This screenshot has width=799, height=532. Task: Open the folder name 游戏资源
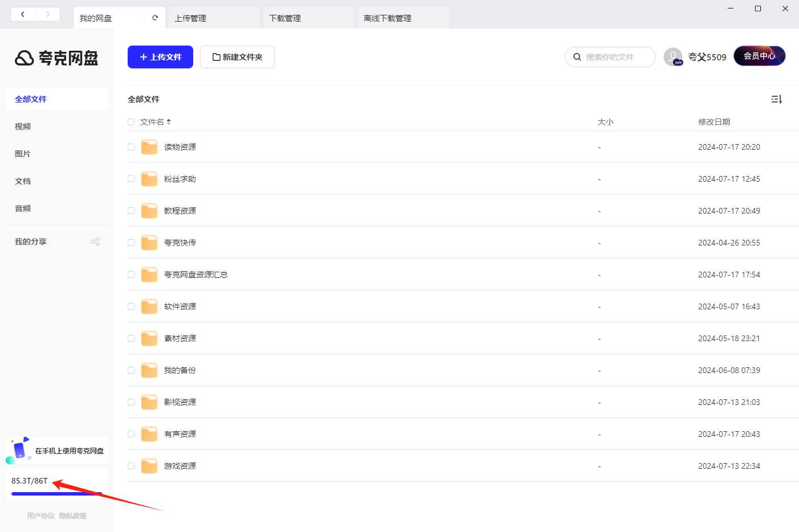(x=180, y=466)
